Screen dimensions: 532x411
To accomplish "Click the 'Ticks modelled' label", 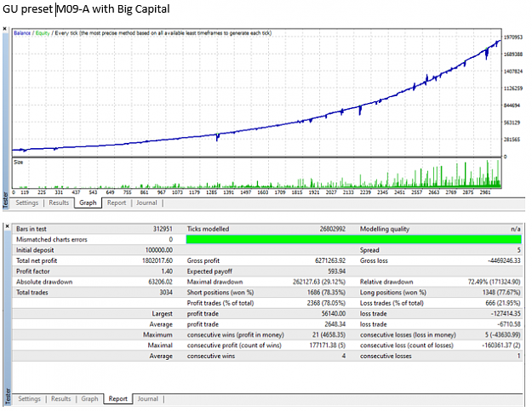I will (x=208, y=229).
